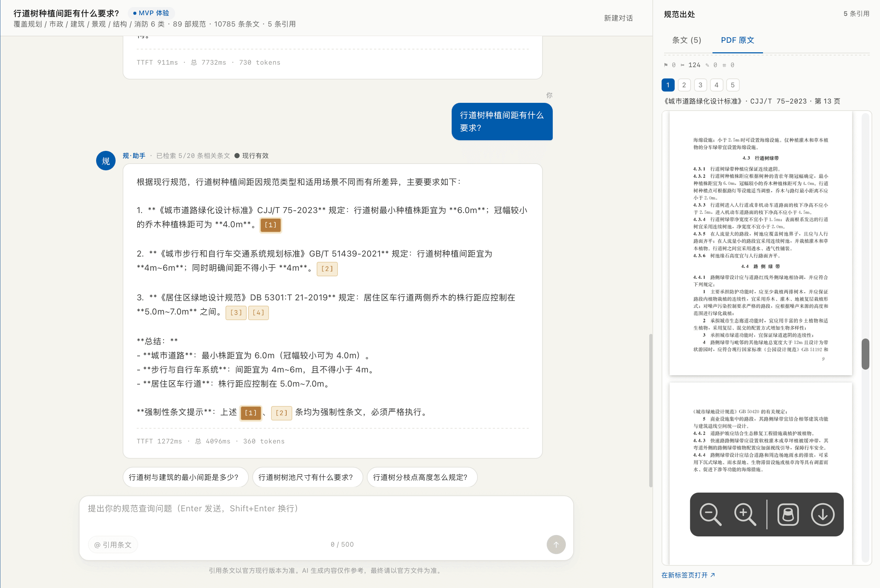Zoom out the PDF viewer

tap(710, 514)
